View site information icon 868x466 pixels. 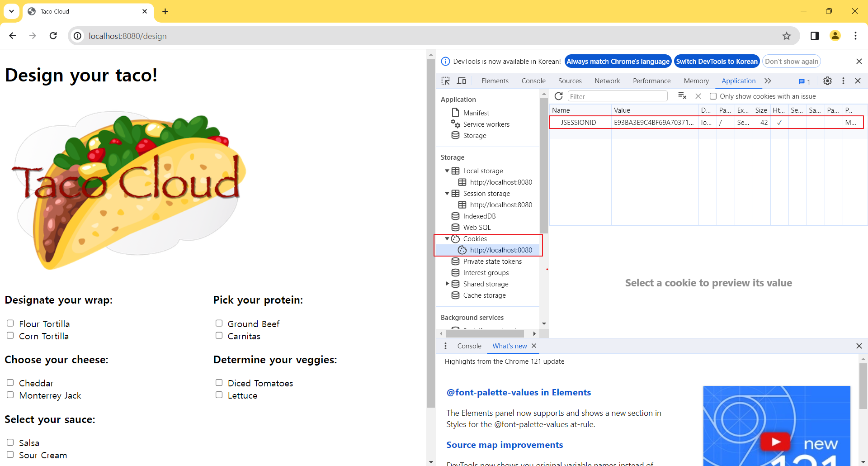tap(78, 36)
